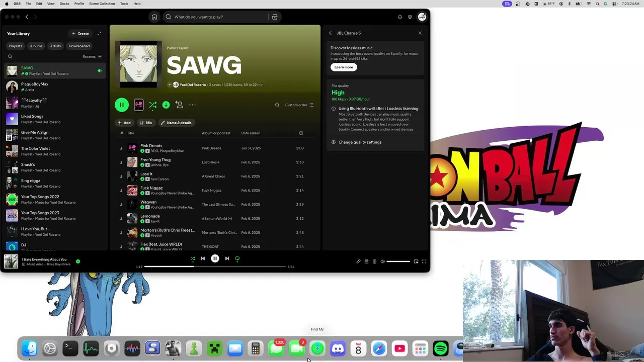Toggle repeat in bottom player bar
This screenshot has height=362, width=644.
(237, 258)
